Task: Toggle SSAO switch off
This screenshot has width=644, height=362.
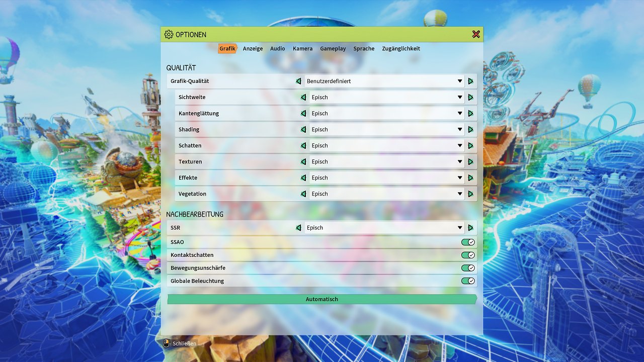Action: [x=468, y=242]
